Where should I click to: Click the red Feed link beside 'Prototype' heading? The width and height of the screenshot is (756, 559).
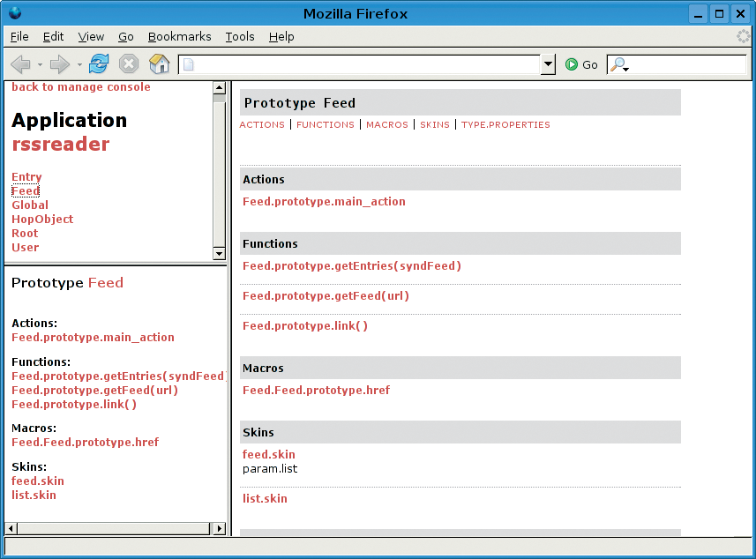tap(106, 282)
